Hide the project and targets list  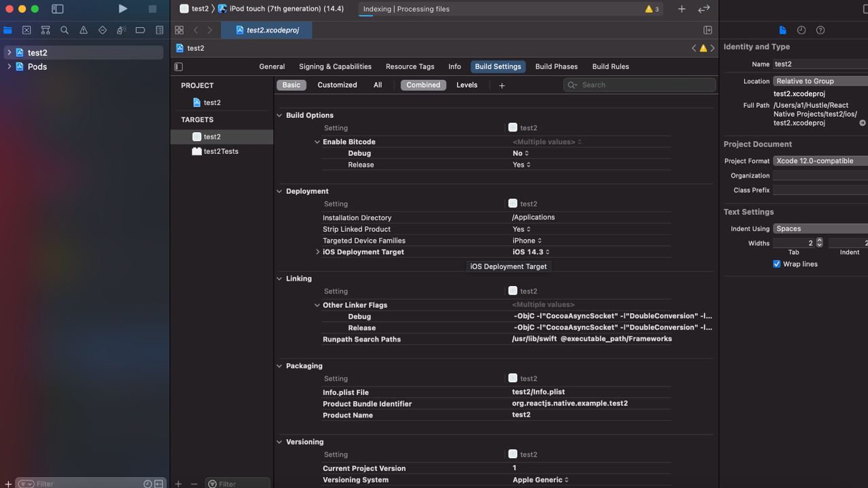[178, 66]
